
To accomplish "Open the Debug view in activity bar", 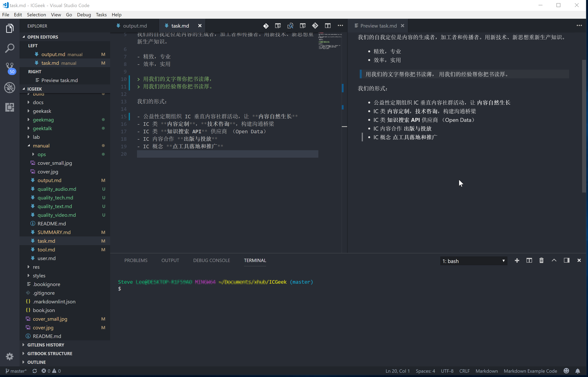I will pyautogui.click(x=10, y=87).
